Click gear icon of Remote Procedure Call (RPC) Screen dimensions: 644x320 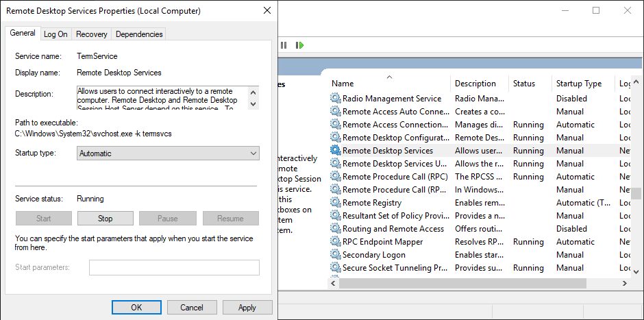pos(336,177)
